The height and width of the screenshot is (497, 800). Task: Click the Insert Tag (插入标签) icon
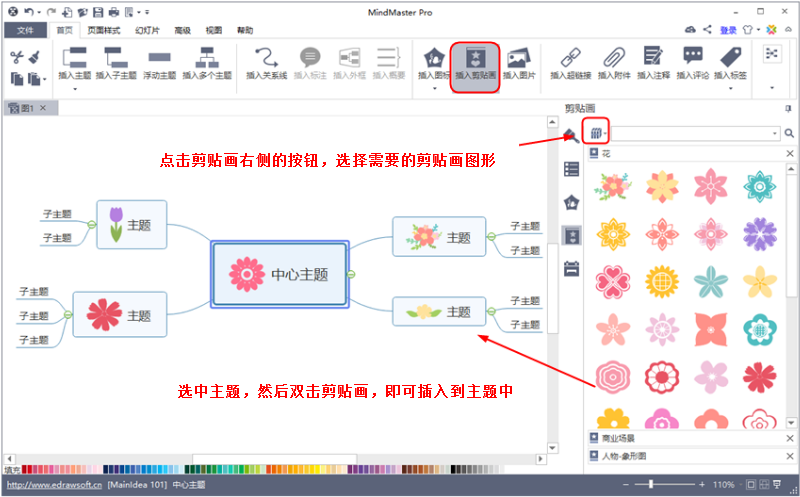pyautogui.click(x=731, y=57)
